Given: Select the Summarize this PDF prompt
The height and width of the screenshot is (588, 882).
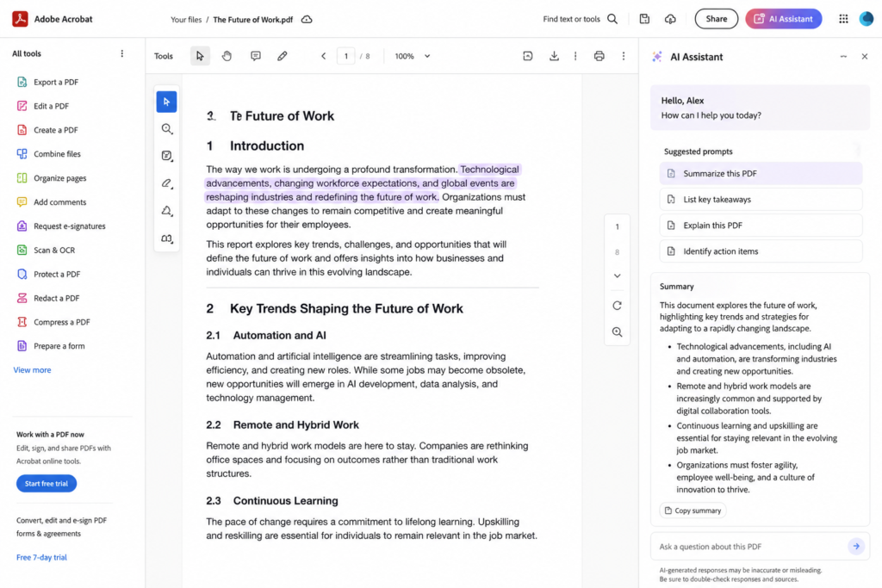Looking at the screenshot, I should click(x=761, y=174).
